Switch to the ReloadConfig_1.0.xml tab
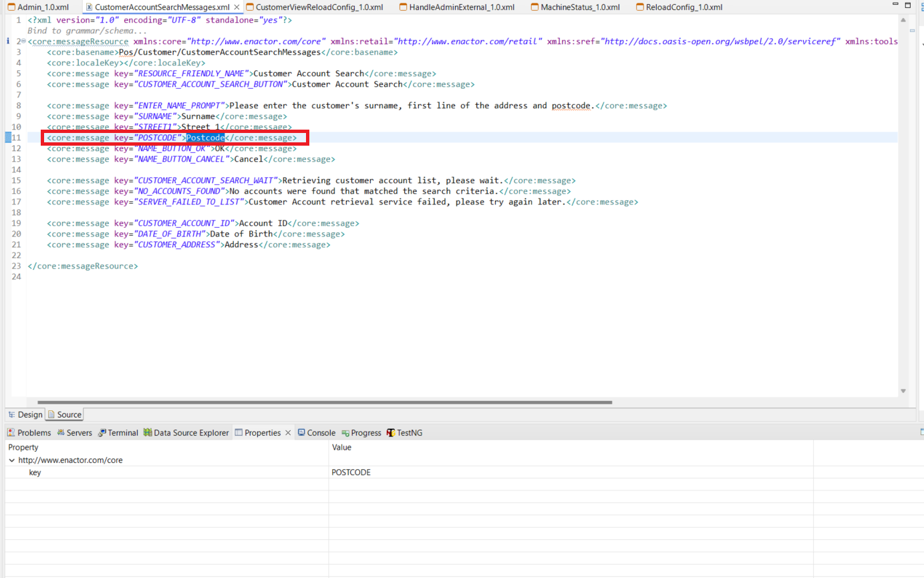 click(x=679, y=7)
